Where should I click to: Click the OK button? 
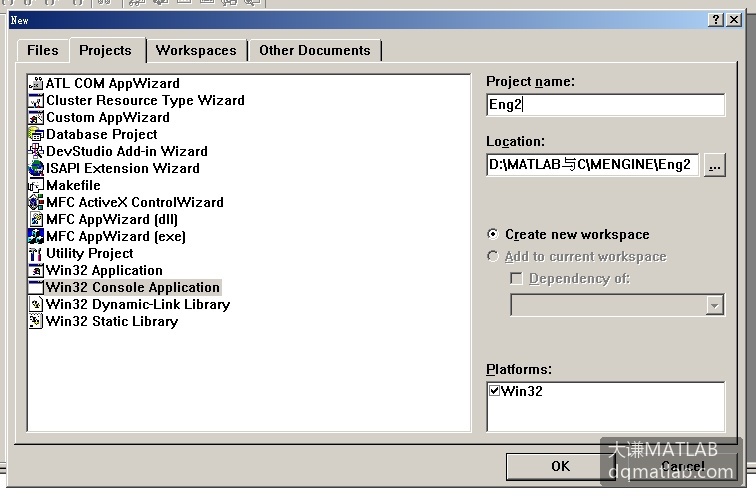click(x=560, y=466)
